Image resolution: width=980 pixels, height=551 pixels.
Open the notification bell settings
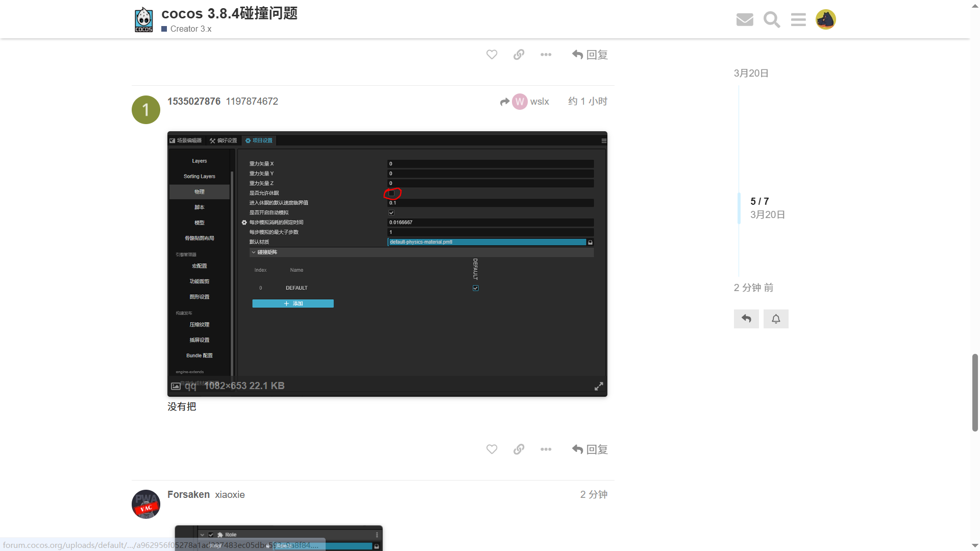[x=776, y=319]
